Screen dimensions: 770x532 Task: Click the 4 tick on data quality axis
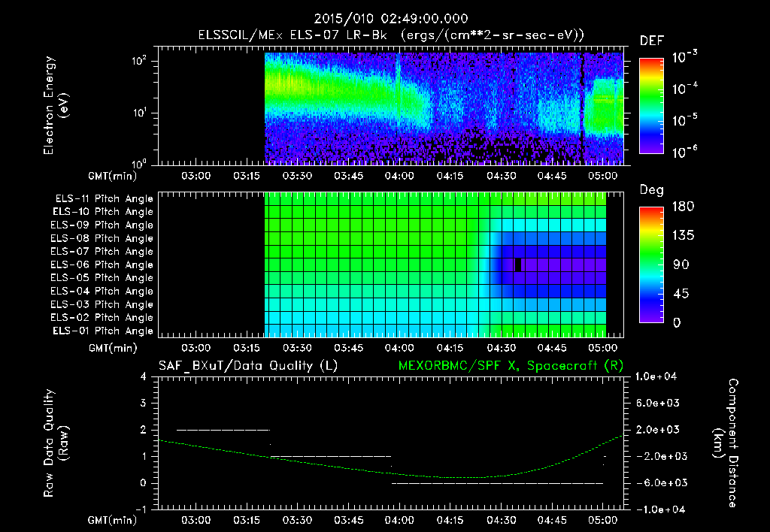[144, 376]
